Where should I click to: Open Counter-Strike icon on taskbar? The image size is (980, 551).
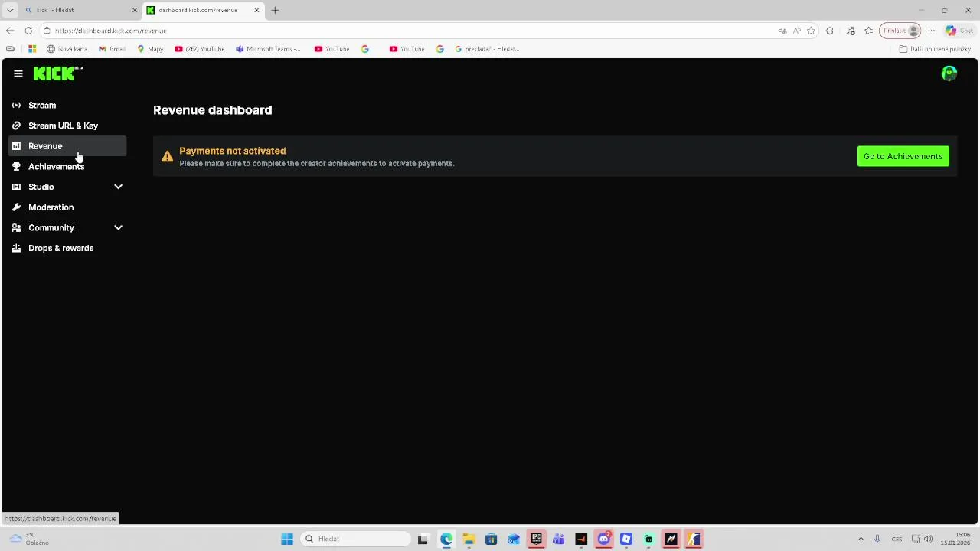click(694, 539)
